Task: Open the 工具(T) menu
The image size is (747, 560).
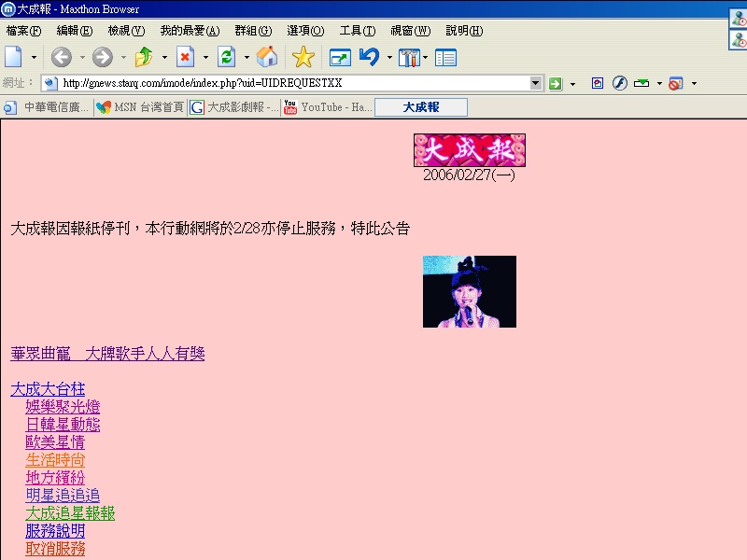Action: coord(358,31)
